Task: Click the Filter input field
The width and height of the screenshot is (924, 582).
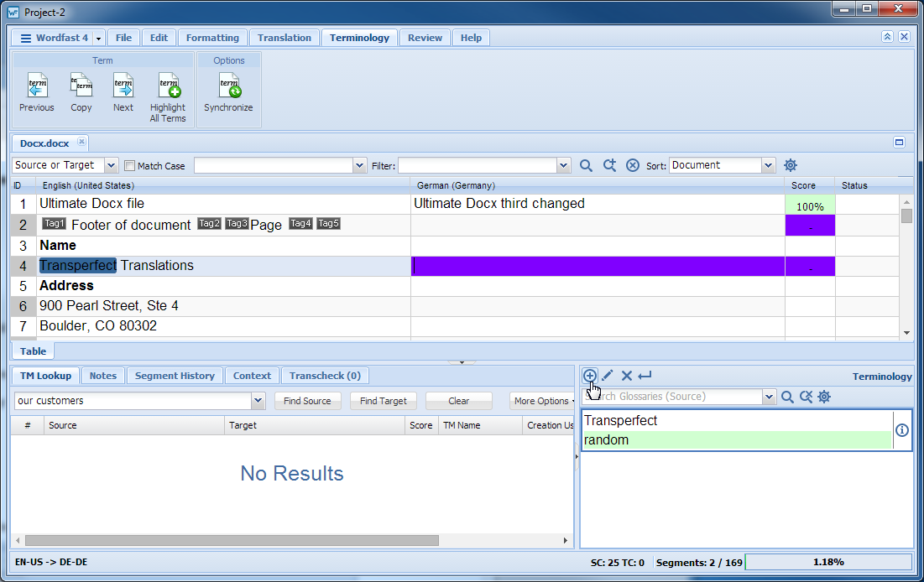Action: point(478,165)
